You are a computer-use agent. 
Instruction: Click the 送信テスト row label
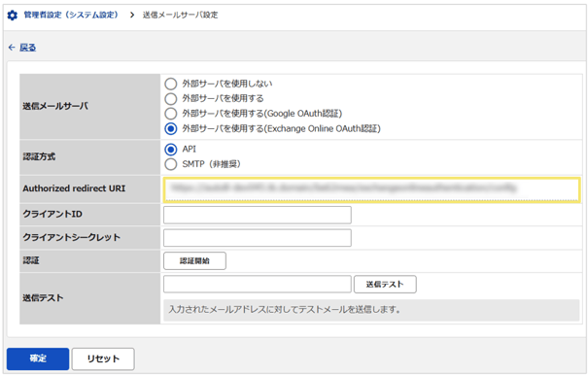(x=43, y=297)
